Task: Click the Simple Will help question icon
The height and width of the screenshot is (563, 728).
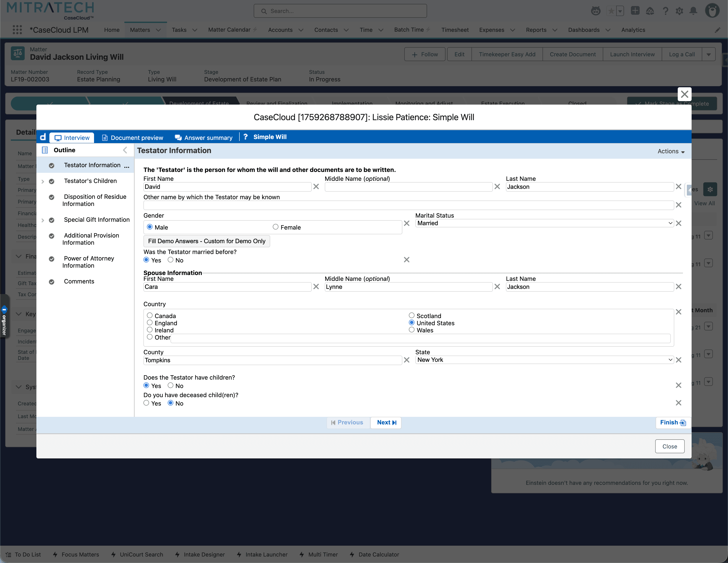Action: (246, 137)
